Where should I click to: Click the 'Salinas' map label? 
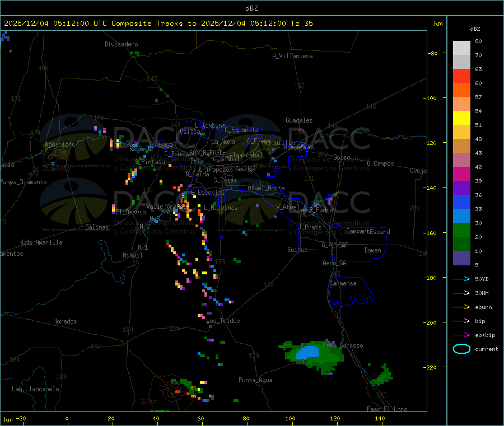point(97,227)
